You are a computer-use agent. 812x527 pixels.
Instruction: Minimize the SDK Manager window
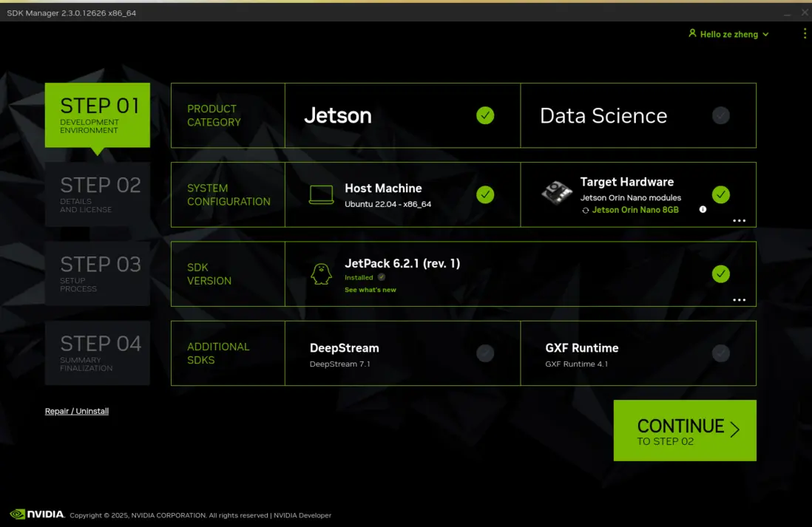tap(787, 13)
